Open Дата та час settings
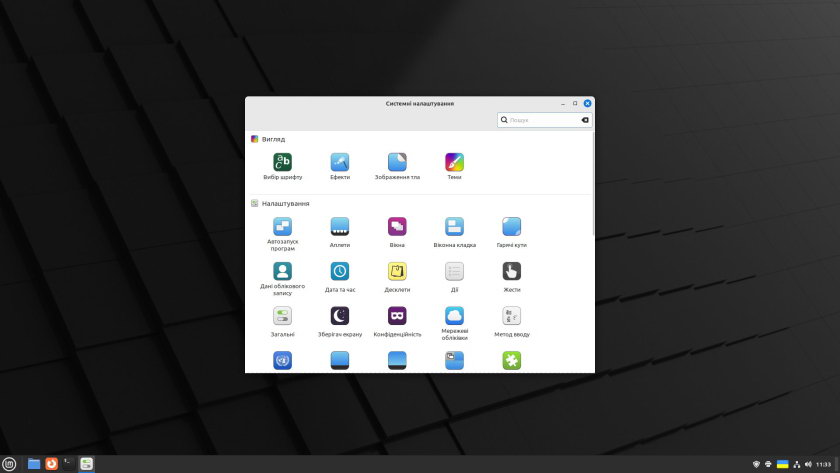840x473 pixels. point(340,277)
